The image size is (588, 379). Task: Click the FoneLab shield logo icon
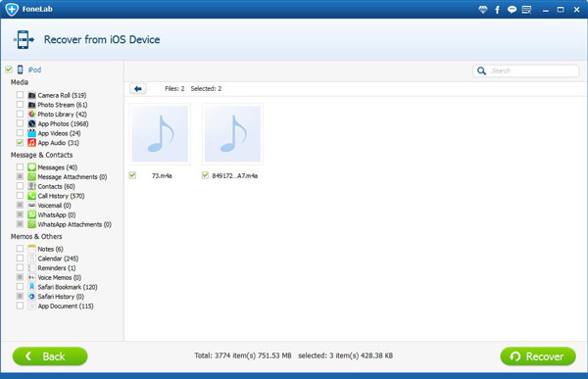pyautogui.click(x=12, y=9)
